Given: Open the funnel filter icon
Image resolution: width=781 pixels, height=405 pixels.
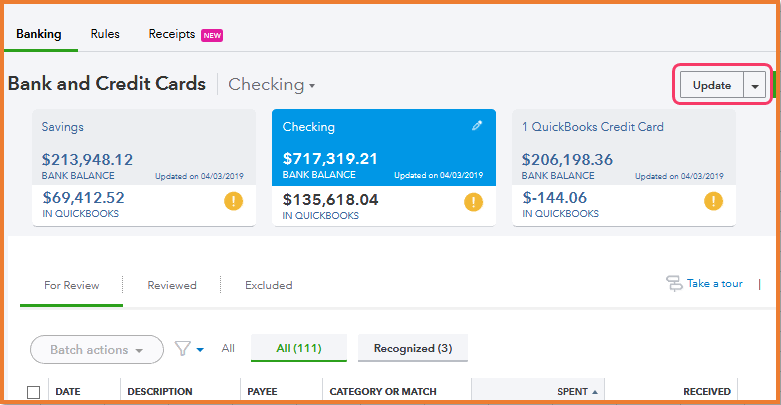Looking at the screenshot, I should pos(182,349).
